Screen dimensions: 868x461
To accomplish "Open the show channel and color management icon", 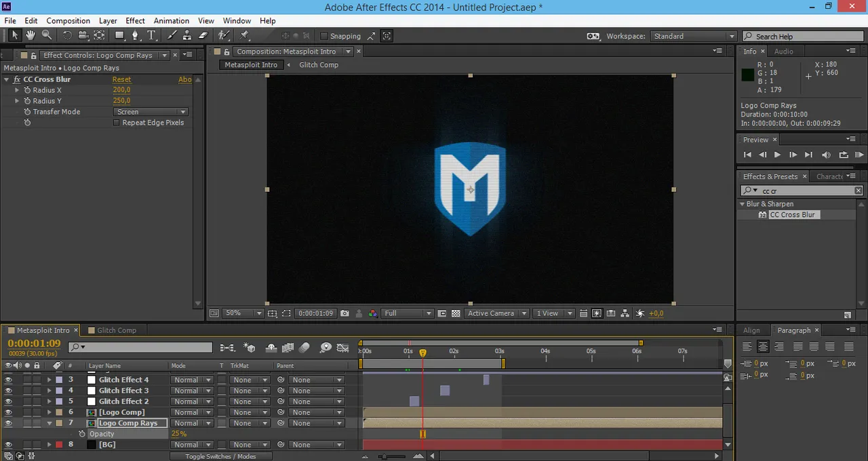I will [x=373, y=313].
